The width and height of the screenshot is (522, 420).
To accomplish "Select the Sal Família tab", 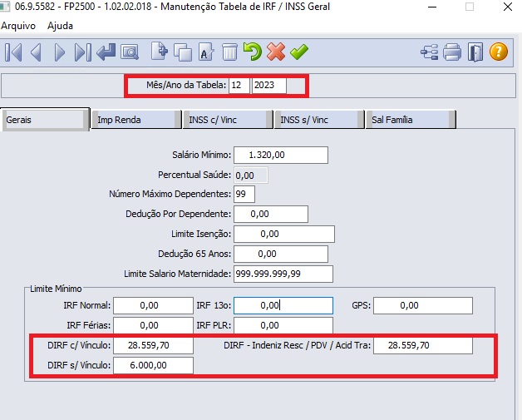I will (409, 120).
